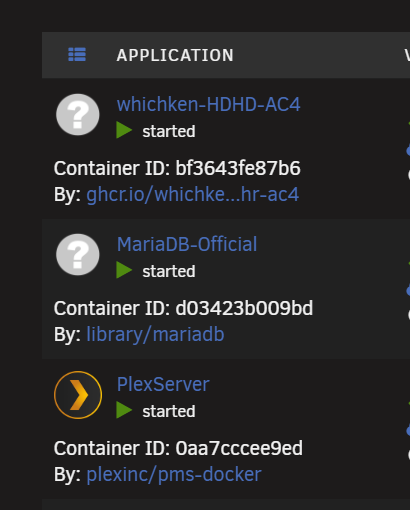Open the MariaDB-Official container name link
Image resolution: width=410 pixels, height=510 pixels.
[x=187, y=244]
